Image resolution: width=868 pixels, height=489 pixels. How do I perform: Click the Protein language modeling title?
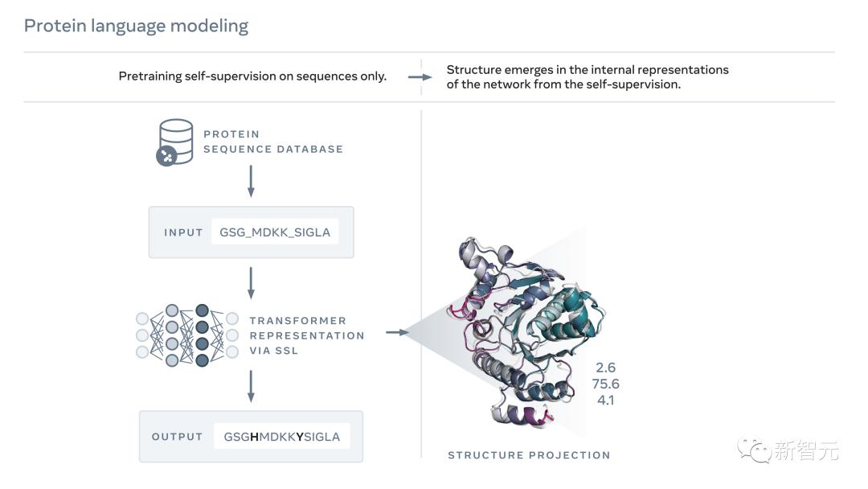click(136, 26)
